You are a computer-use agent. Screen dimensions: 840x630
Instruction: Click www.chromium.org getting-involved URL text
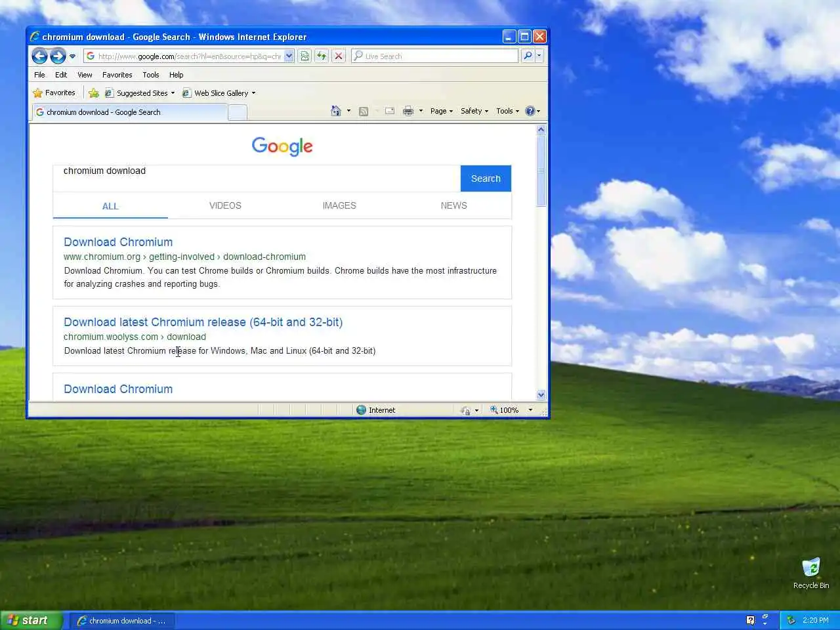pyautogui.click(x=184, y=257)
